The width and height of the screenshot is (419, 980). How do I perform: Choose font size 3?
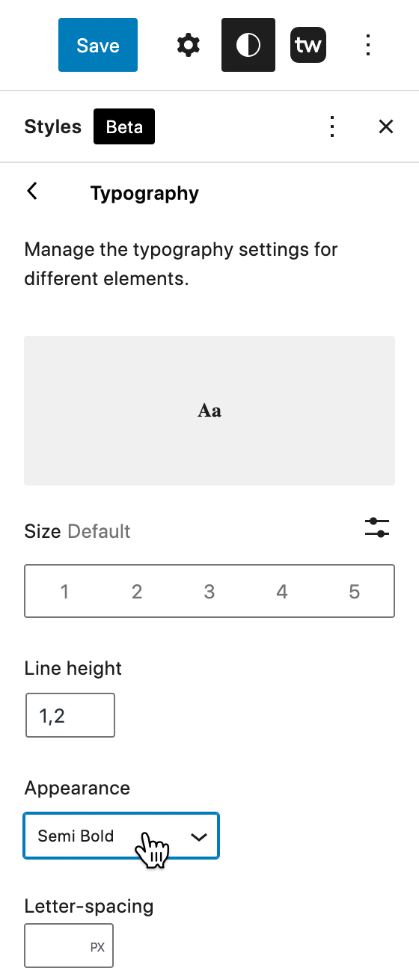209,592
